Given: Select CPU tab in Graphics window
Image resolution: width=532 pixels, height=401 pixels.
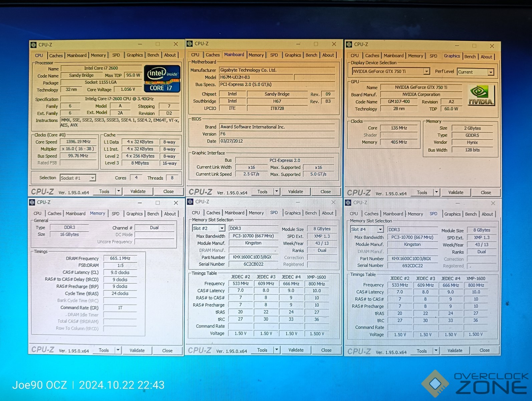Looking at the screenshot, I should [x=355, y=56].
